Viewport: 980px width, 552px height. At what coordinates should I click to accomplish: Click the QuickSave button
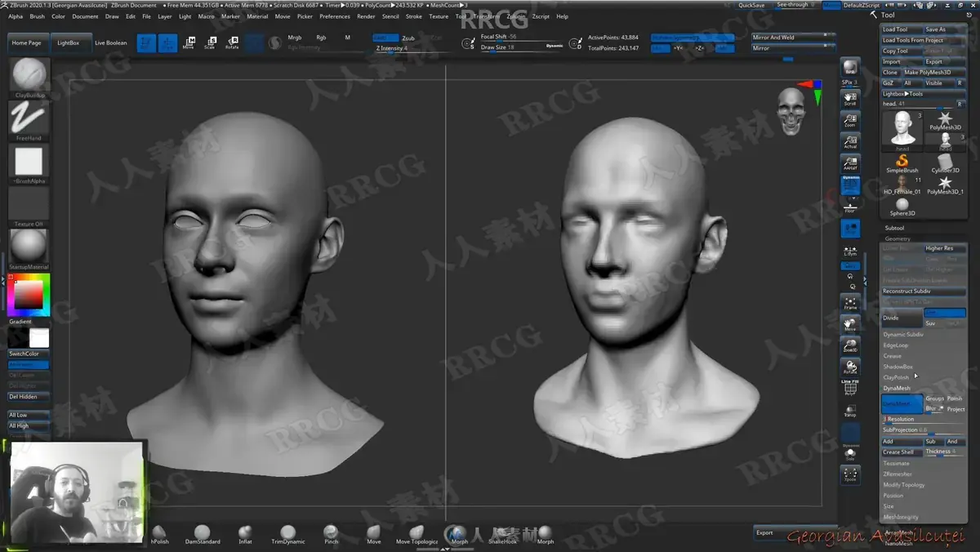[752, 5]
